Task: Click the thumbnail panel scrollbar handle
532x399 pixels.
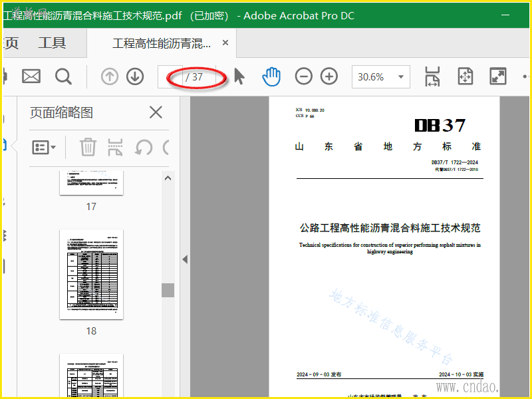Action: pos(168,291)
